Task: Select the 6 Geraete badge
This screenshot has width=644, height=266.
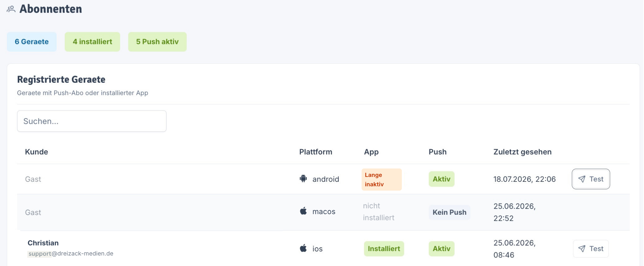Action: (32, 42)
